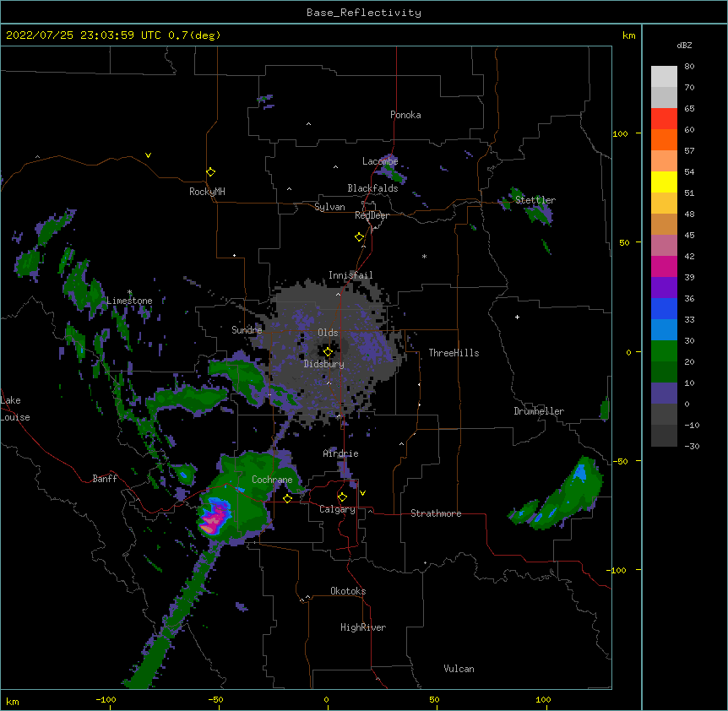Viewport: 728px width, 711px height.
Task: Select the 80 value on dBZ legend
Action: (689, 67)
